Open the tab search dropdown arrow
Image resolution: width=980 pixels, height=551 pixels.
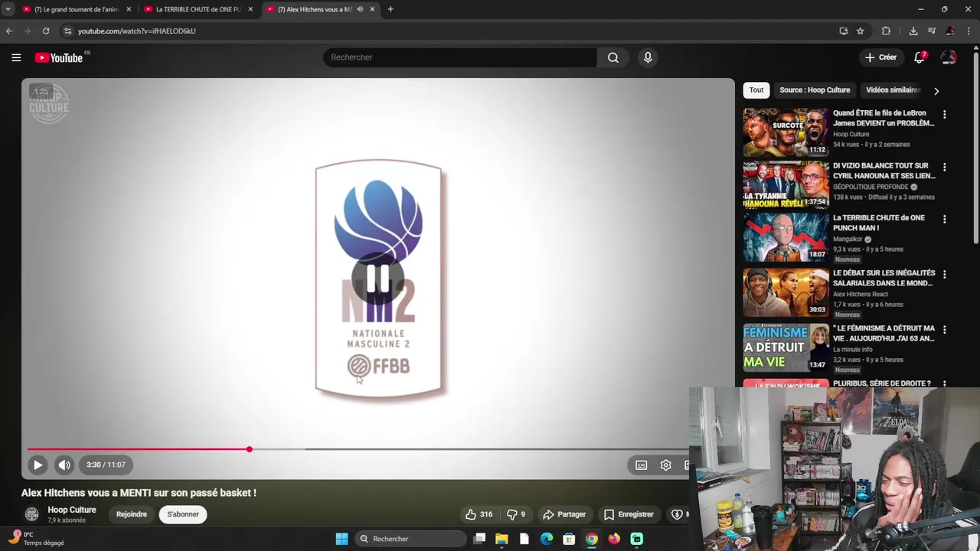point(8,9)
